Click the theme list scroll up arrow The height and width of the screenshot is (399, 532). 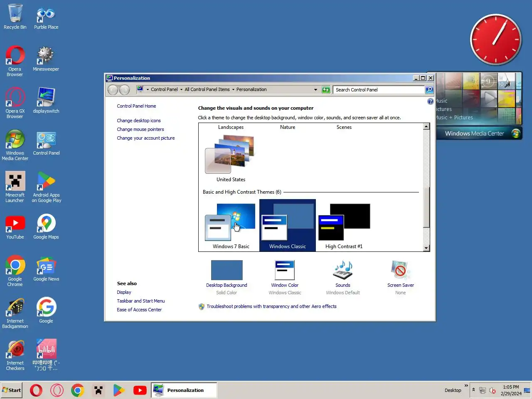coord(426,126)
